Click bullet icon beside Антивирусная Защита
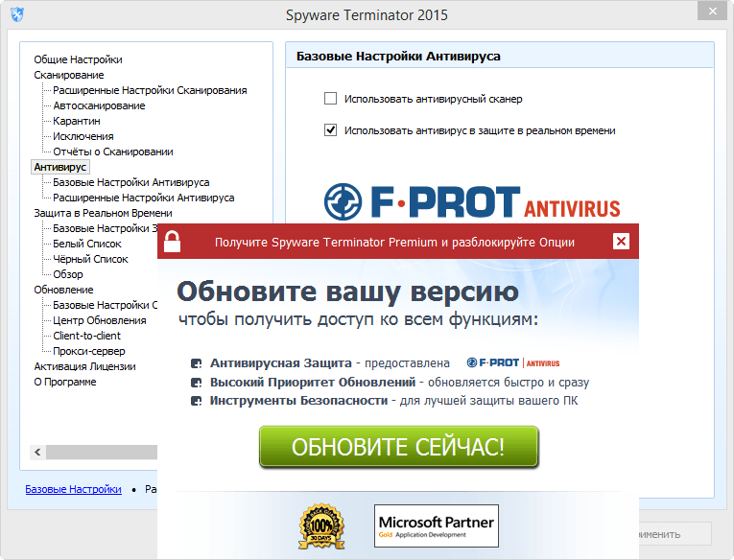This screenshot has height=560, width=734. click(x=196, y=363)
